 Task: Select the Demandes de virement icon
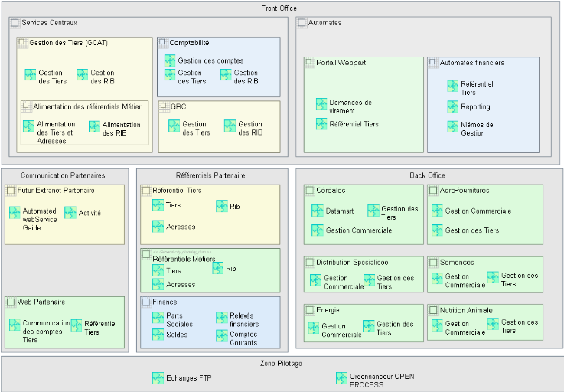[322, 104]
